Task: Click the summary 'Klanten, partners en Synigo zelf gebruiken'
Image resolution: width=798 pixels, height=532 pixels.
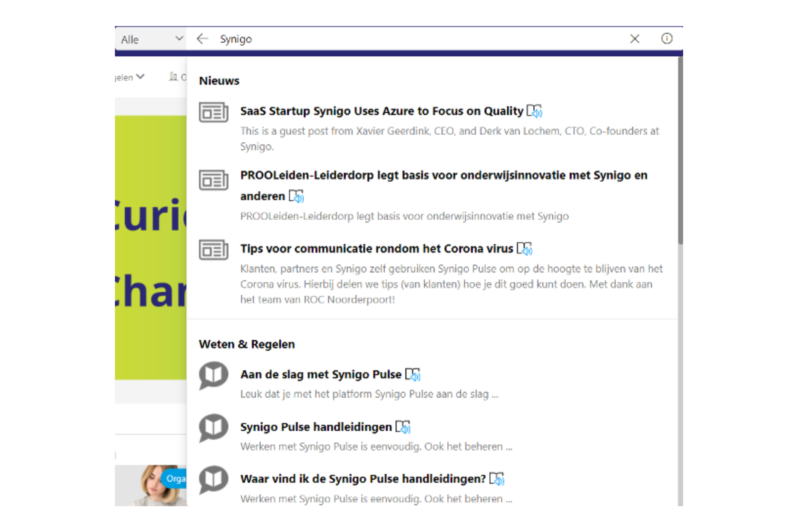Action: (x=452, y=284)
